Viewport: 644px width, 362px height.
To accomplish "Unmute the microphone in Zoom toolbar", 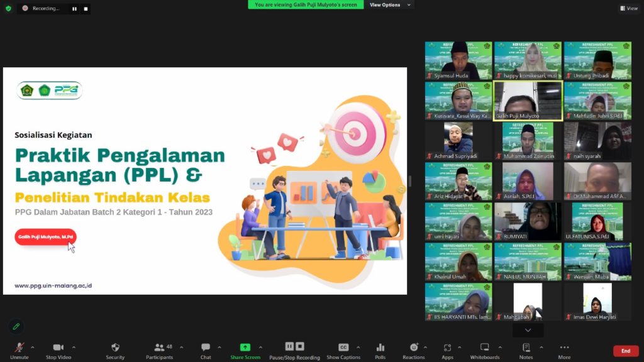I will [19, 351].
